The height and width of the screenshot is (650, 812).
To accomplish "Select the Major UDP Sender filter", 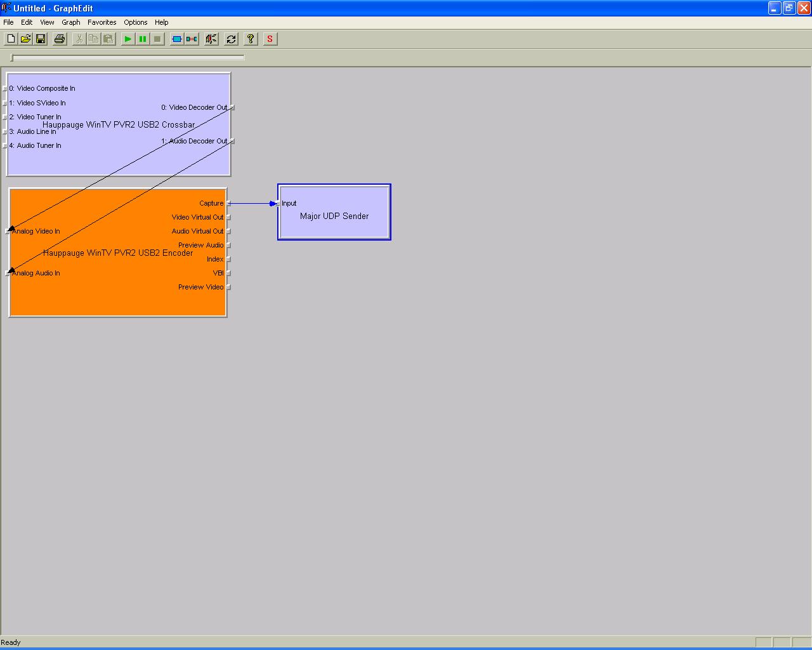I will pyautogui.click(x=334, y=216).
